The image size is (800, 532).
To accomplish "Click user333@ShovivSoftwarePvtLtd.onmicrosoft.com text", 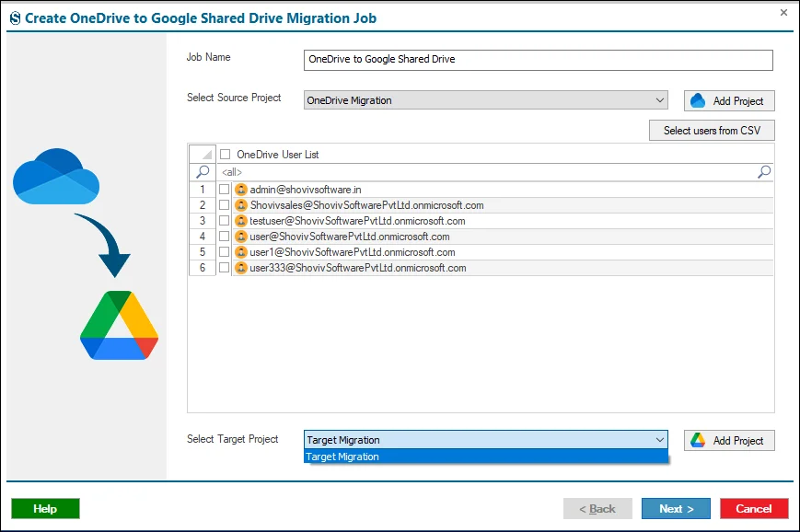I will click(358, 268).
